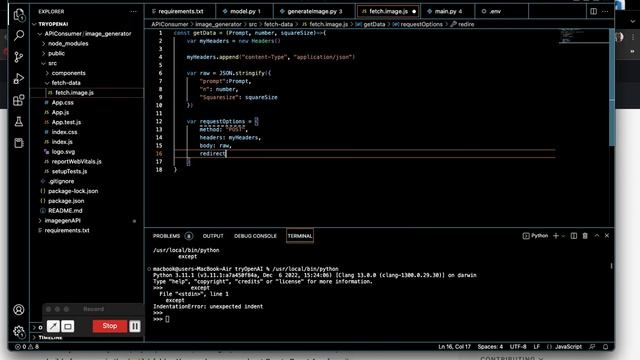Kill terminal with trash icon
640x360 pixels.
tap(585, 236)
